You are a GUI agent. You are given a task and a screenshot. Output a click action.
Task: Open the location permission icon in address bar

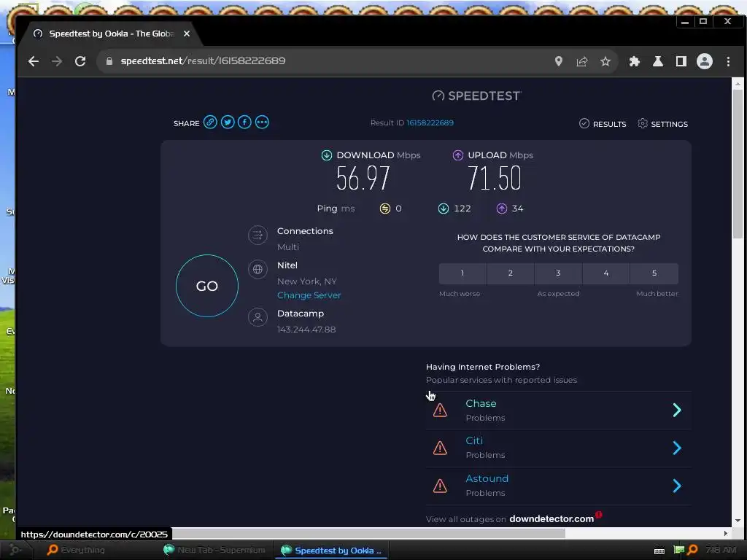click(558, 61)
